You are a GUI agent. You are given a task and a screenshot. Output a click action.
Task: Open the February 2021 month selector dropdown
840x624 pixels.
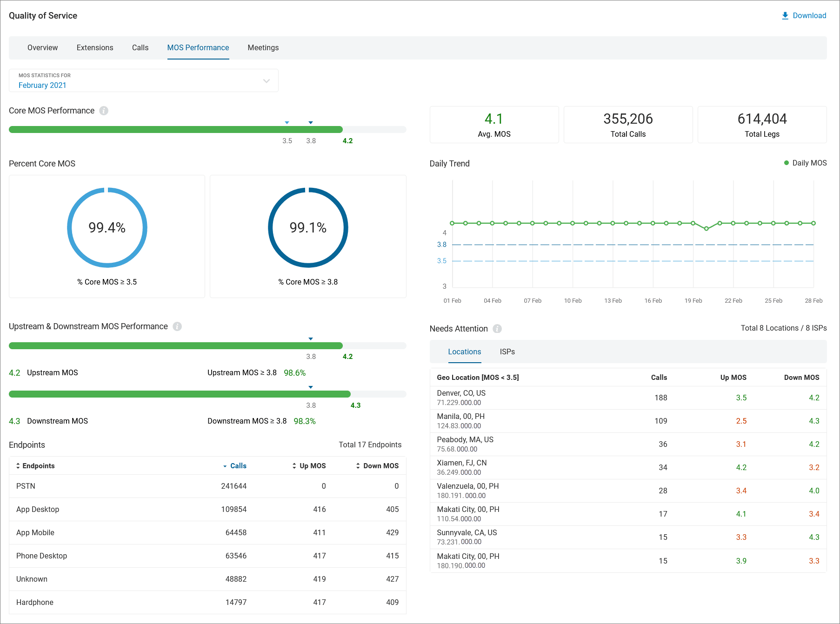pyautogui.click(x=42, y=85)
